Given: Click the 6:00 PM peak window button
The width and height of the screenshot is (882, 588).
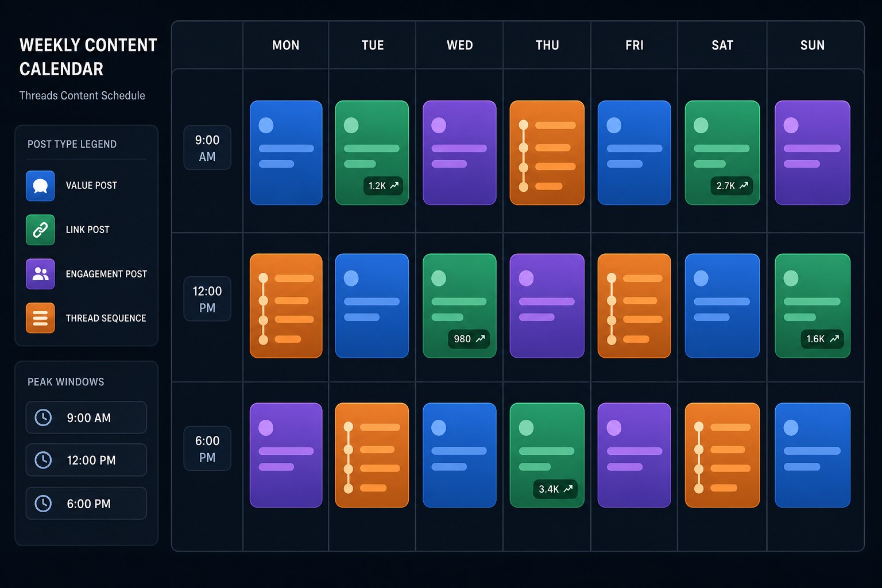Looking at the screenshot, I should coord(86,504).
